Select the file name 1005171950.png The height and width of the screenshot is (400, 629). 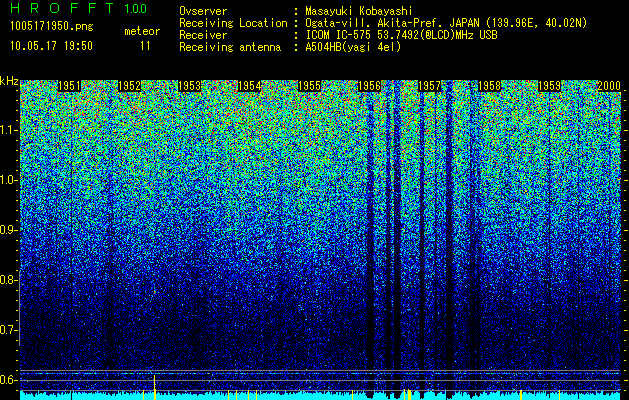click(52, 27)
